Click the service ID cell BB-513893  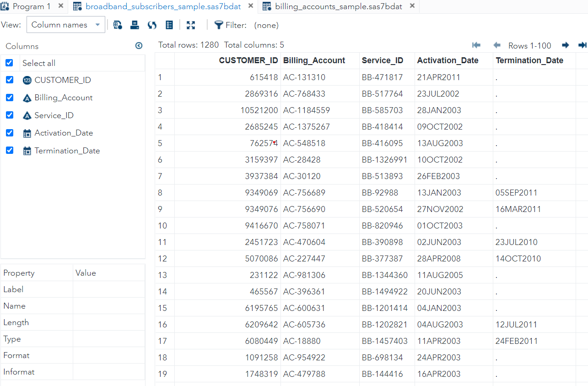pos(387,176)
